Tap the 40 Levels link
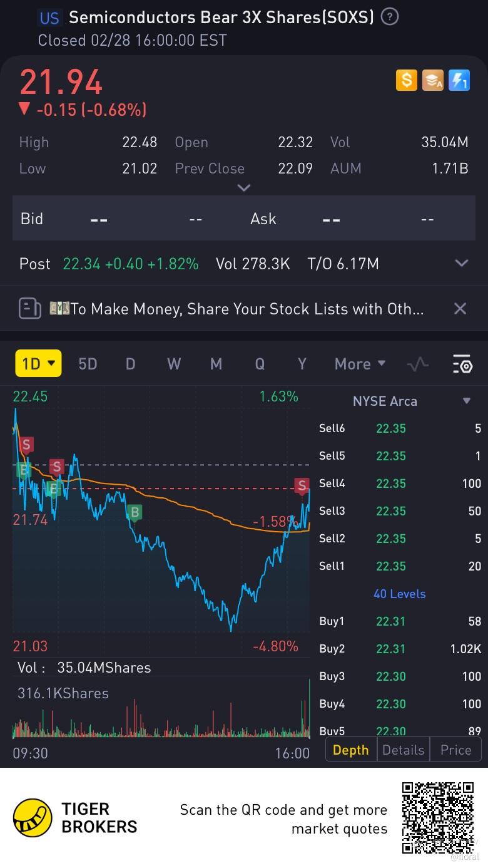Image resolution: width=488 pixels, height=868 pixels. pos(399,594)
